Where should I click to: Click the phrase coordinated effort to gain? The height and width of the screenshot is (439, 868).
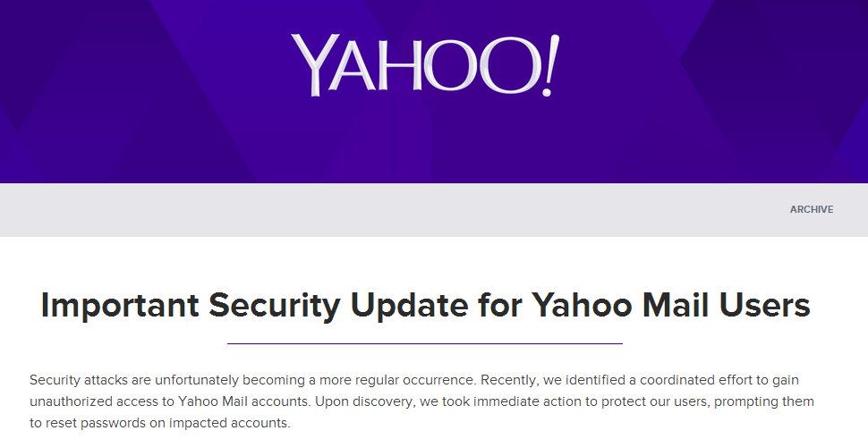click(719, 380)
